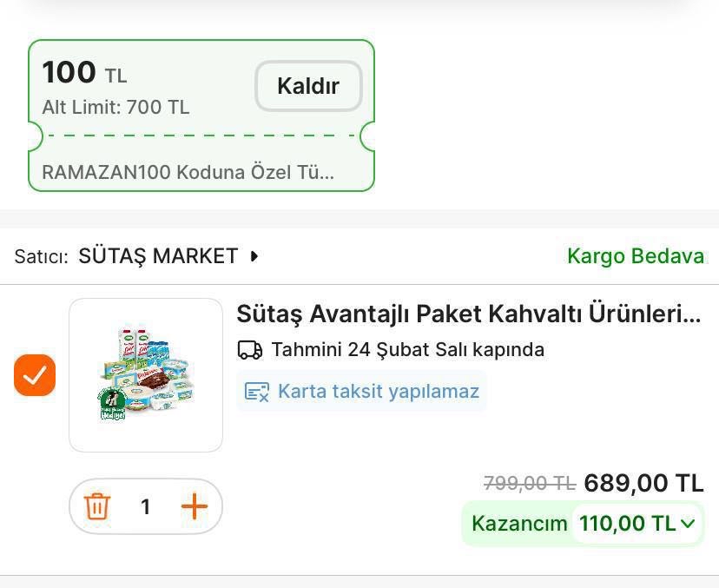The image size is (719, 588).
Task: Click the Alt Limit 700 TL text
Action: tap(115, 108)
